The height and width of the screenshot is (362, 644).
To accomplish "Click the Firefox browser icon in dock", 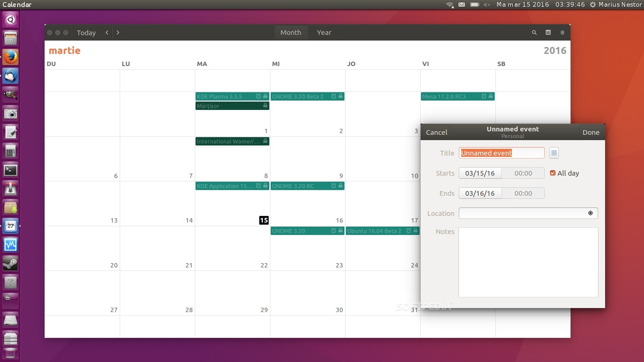I will [x=11, y=57].
